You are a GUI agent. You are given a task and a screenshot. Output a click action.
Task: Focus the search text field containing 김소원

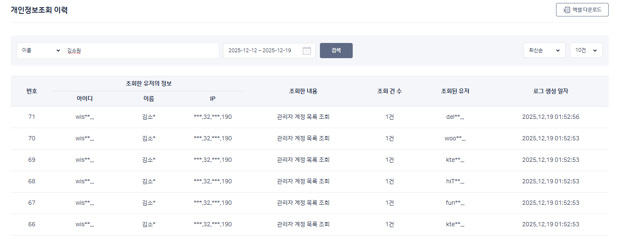click(141, 51)
